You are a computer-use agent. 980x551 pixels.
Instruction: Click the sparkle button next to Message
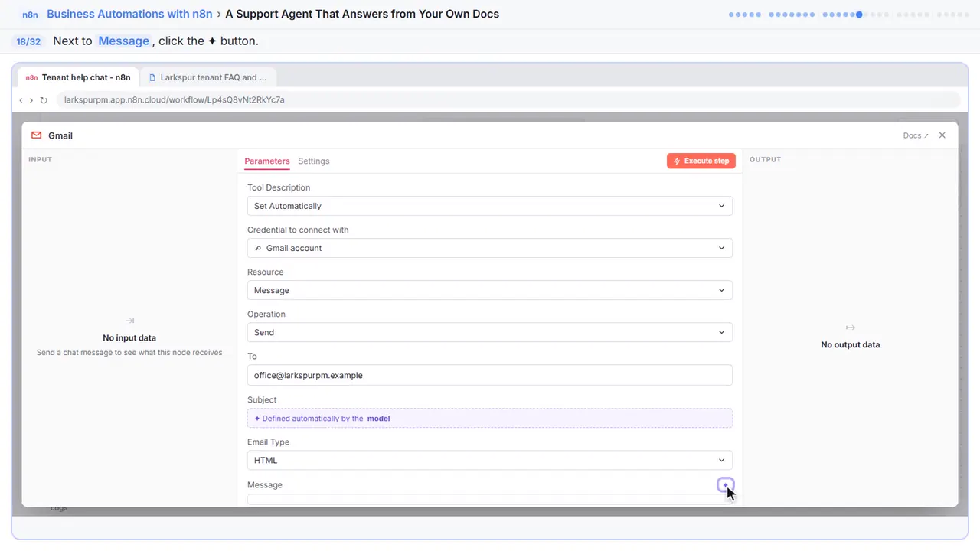[x=726, y=485]
